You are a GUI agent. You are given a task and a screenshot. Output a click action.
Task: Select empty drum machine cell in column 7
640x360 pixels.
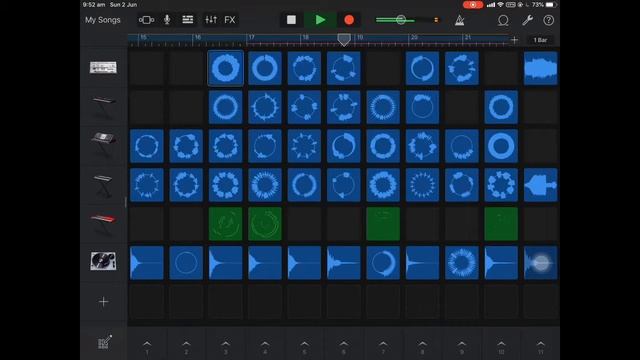383,68
